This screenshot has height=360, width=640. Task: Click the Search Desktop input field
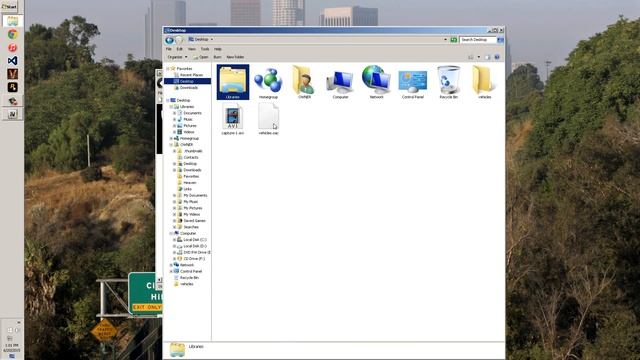[478, 40]
